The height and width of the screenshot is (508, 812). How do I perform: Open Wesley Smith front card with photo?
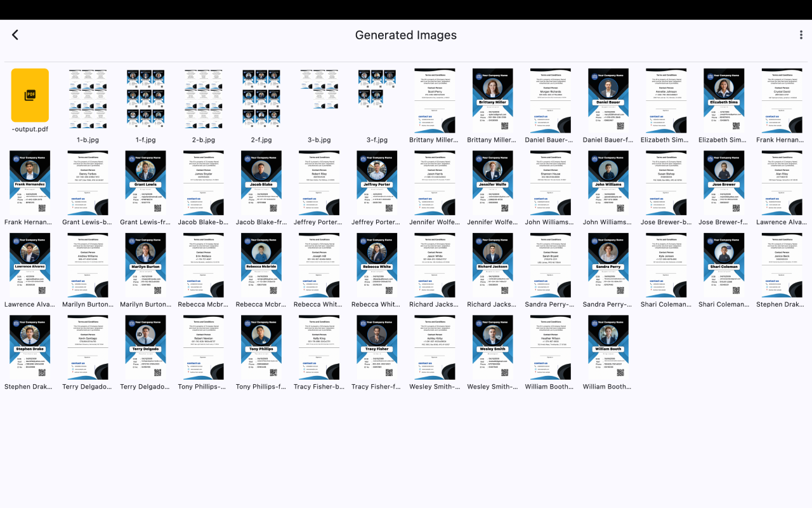493,347
